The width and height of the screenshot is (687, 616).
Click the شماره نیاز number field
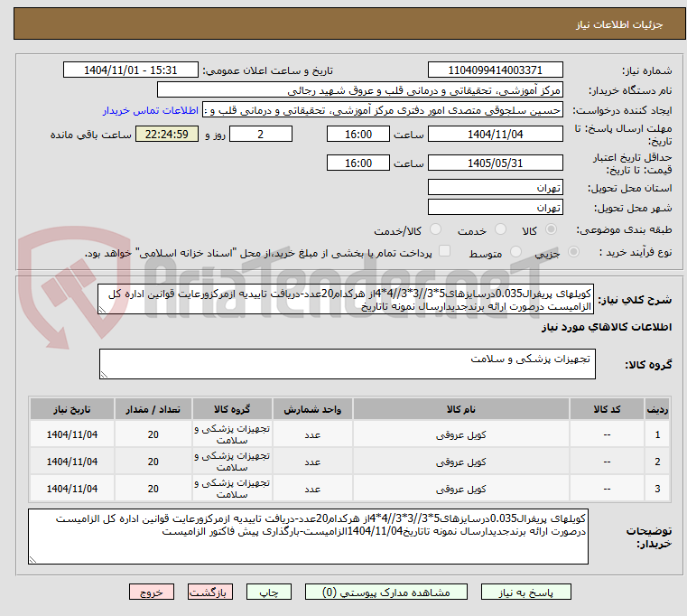point(495,70)
